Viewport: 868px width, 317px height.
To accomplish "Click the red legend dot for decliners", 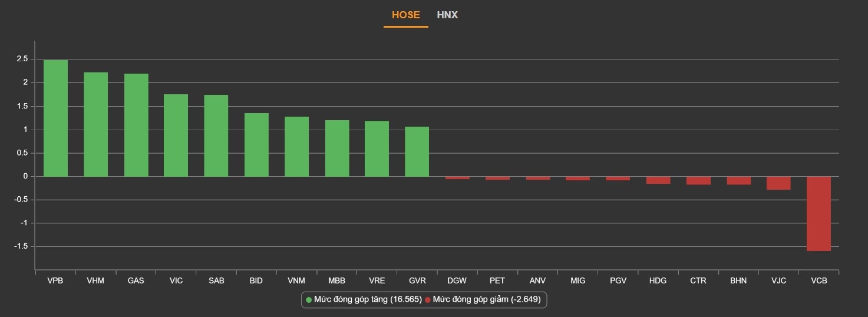I will tap(428, 300).
